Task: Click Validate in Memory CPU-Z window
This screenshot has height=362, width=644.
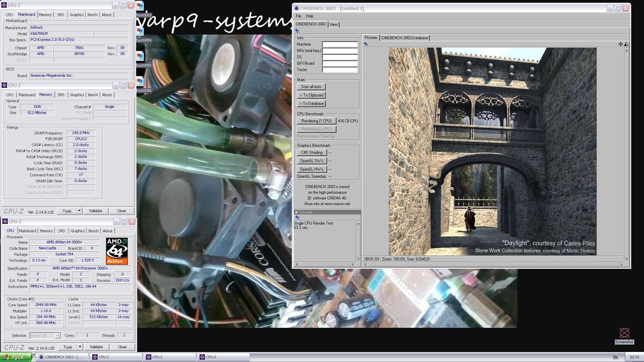Action: (x=96, y=211)
